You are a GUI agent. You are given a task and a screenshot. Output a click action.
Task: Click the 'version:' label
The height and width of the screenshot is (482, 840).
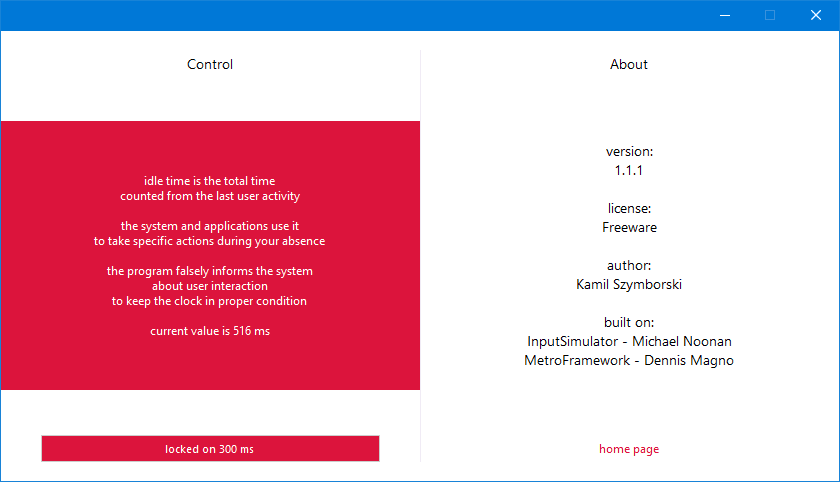[629, 152]
